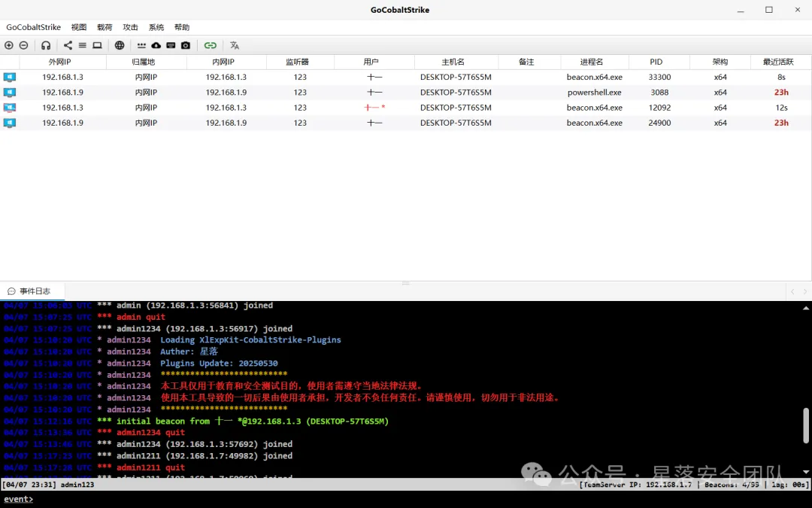Open listeners via the headphones icon
This screenshot has width=812, height=508.
pyautogui.click(x=46, y=46)
